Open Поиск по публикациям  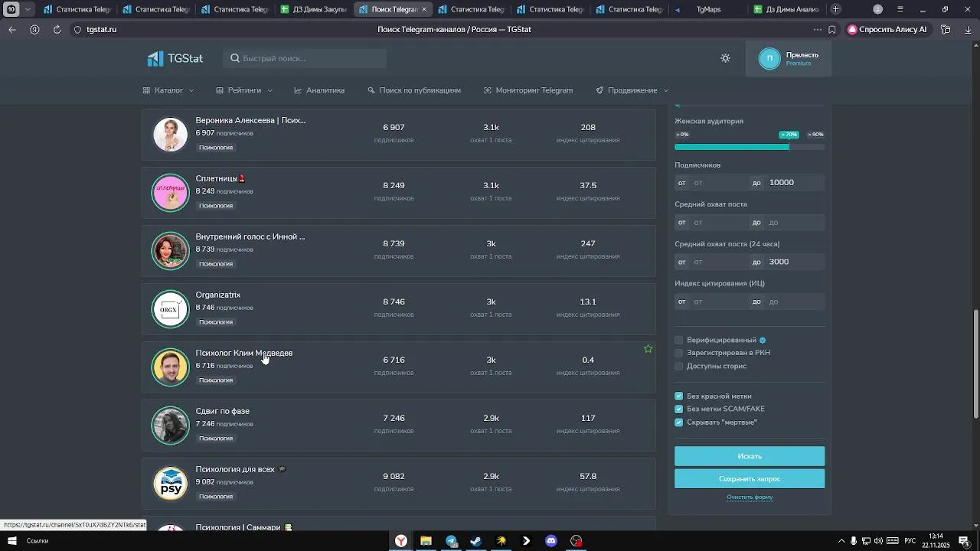pyautogui.click(x=414, y=90)
